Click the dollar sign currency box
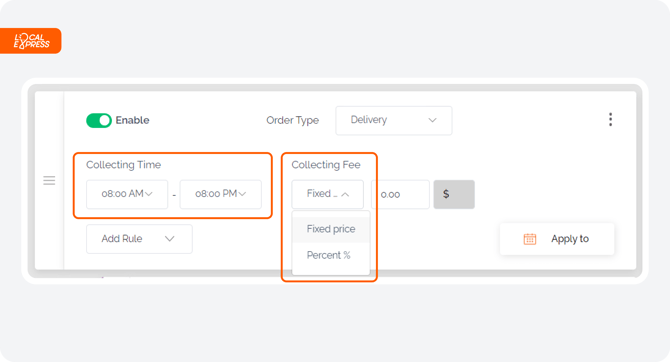Viewport: 670px width, 362px height. (454, 194)
